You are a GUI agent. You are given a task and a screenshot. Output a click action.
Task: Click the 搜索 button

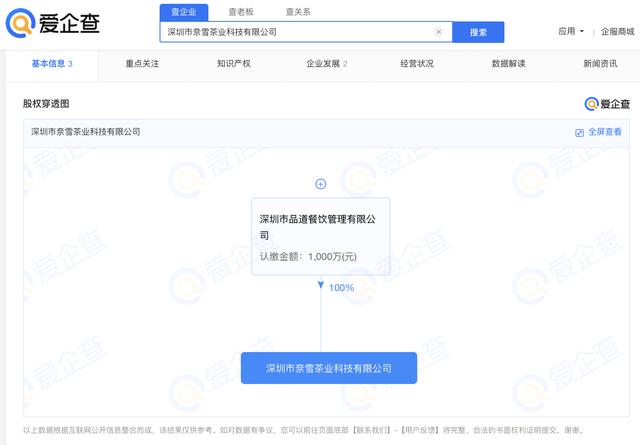click(478, 32)
